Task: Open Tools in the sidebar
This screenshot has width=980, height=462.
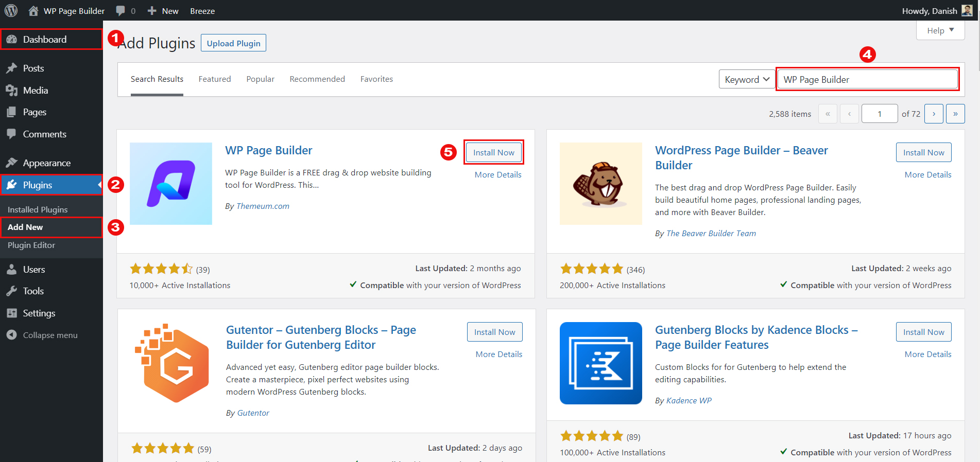Action: click(x=33, y=291)
